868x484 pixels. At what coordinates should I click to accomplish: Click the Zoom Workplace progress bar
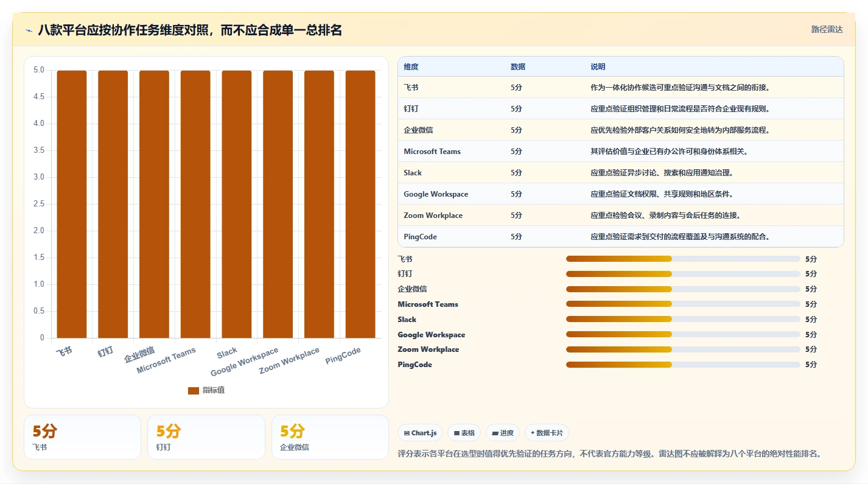click(683, 349)
